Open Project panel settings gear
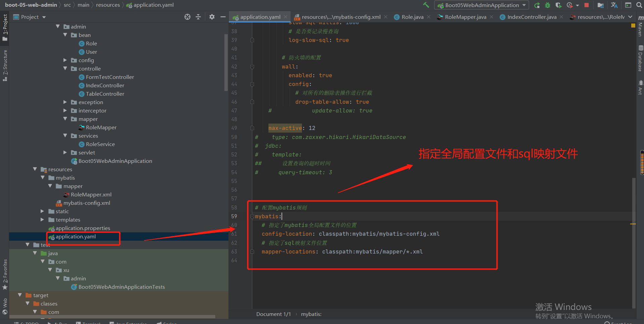The image size is (644, 324). 212,17
